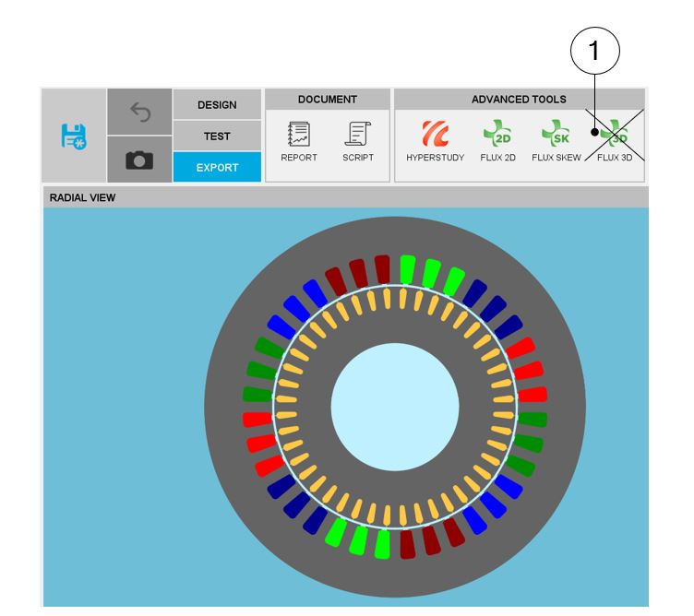
Task: Click the numbered callout circle 1
Action: 594,51
